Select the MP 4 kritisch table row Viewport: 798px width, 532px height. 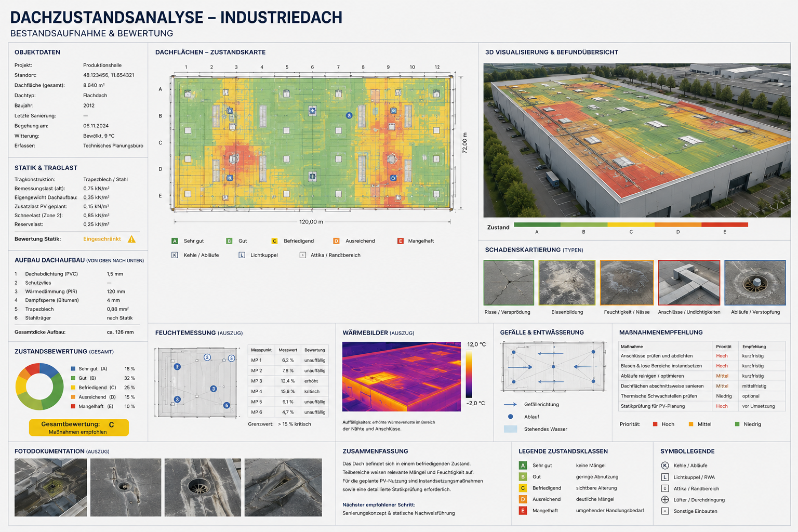[x=288, y=391]
